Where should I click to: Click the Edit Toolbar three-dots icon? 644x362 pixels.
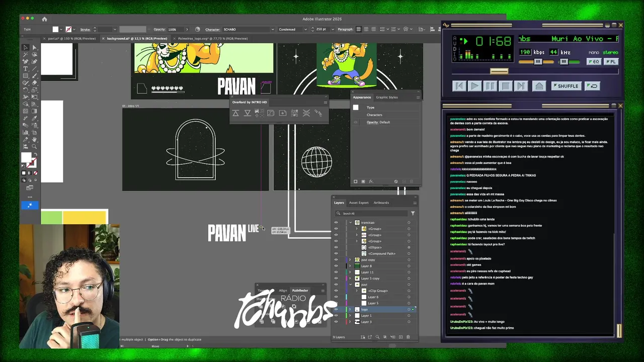30,197
